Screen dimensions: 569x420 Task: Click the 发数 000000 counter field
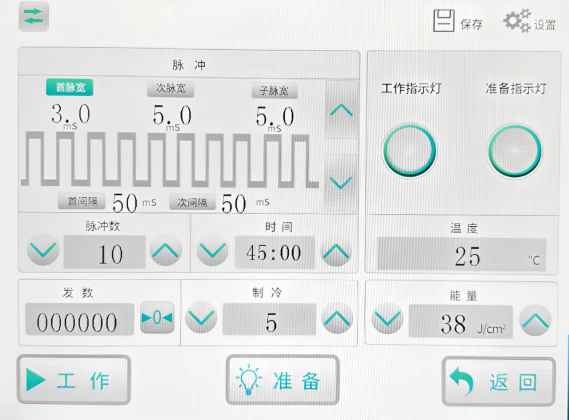[79, 319]
